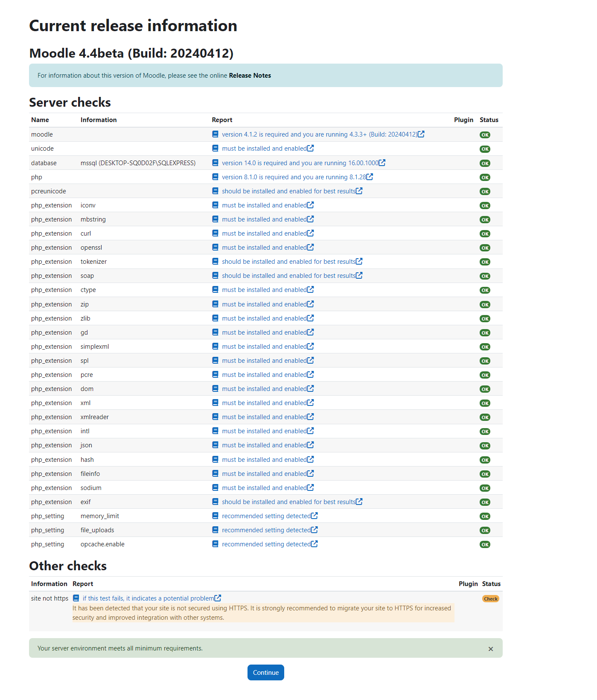597x700 pixels.
Task: Click external-link icon in curl row
Action: tap(311, 233)
